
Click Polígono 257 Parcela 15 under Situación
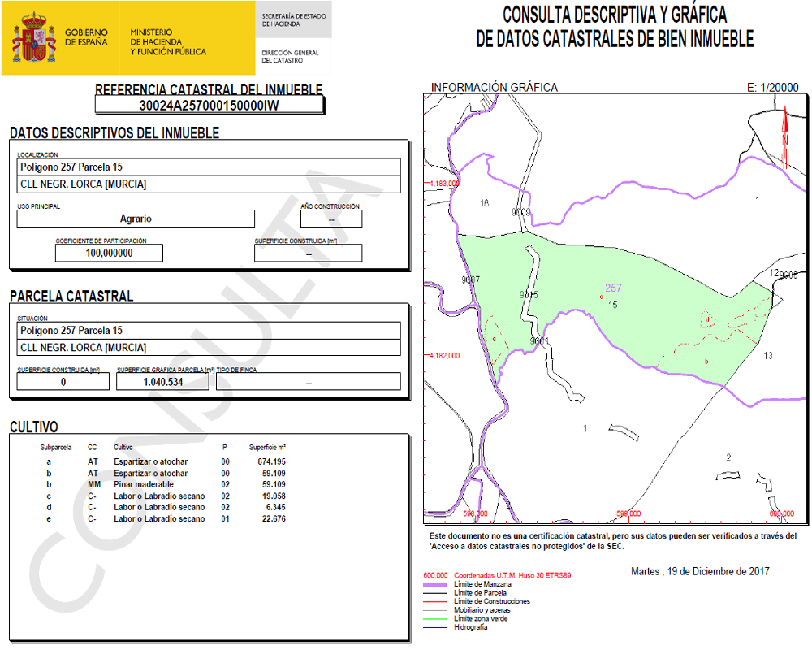click(209, 331)
